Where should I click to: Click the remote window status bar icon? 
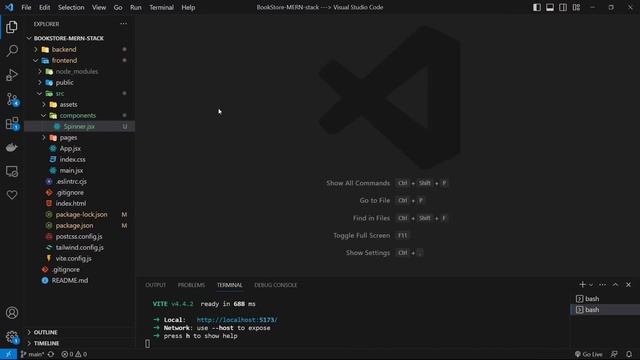coord(8,354)
